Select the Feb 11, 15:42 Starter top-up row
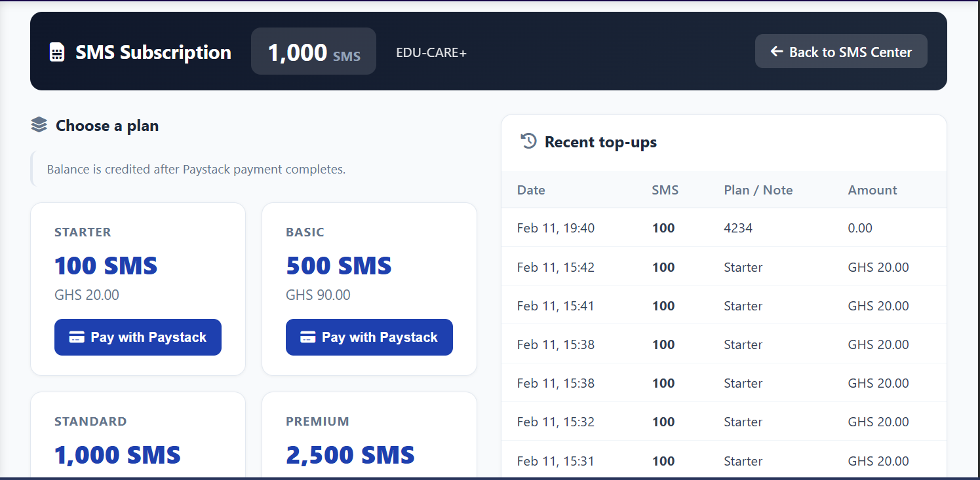This screenshot has width=980, height=480. point(724,267)
